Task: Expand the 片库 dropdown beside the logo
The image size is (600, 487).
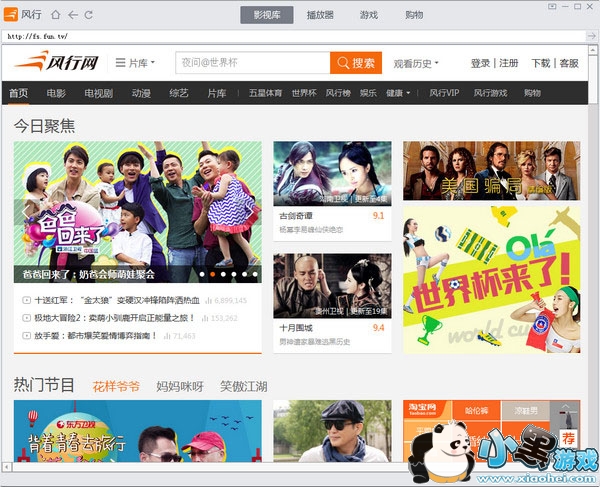Action: coord(135,63)
